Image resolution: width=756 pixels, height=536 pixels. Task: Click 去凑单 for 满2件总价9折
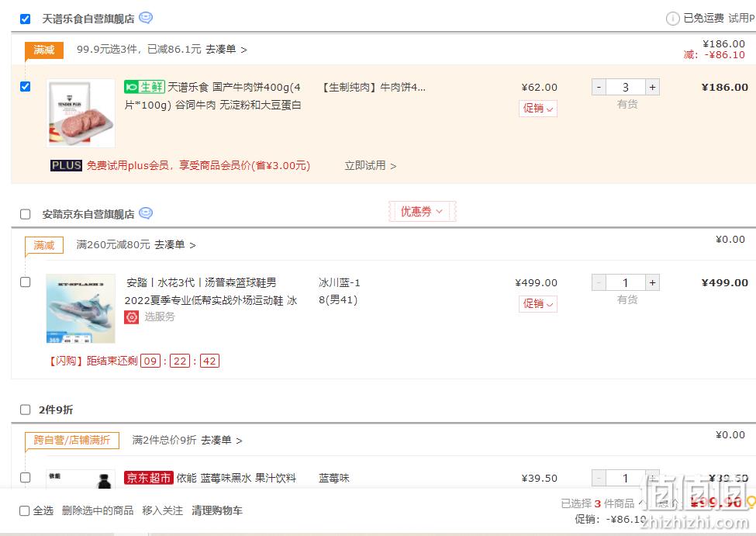[x=221, y=440]
